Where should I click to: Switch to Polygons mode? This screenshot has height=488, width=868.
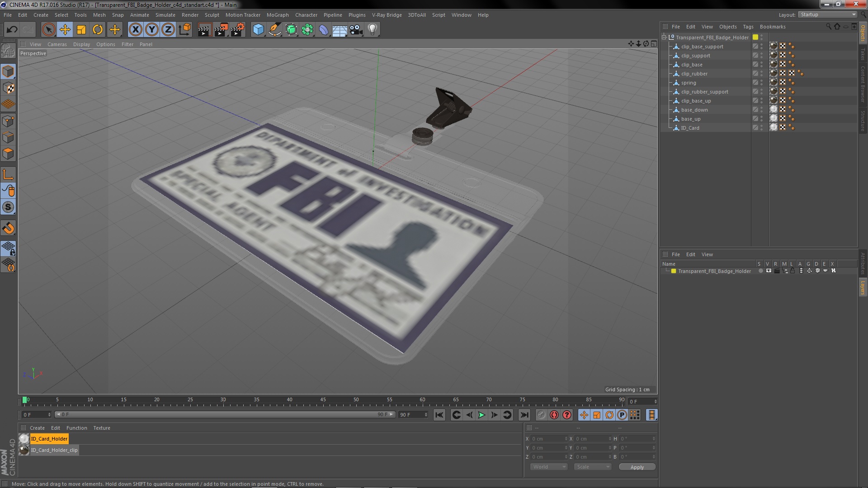(8, 154)
